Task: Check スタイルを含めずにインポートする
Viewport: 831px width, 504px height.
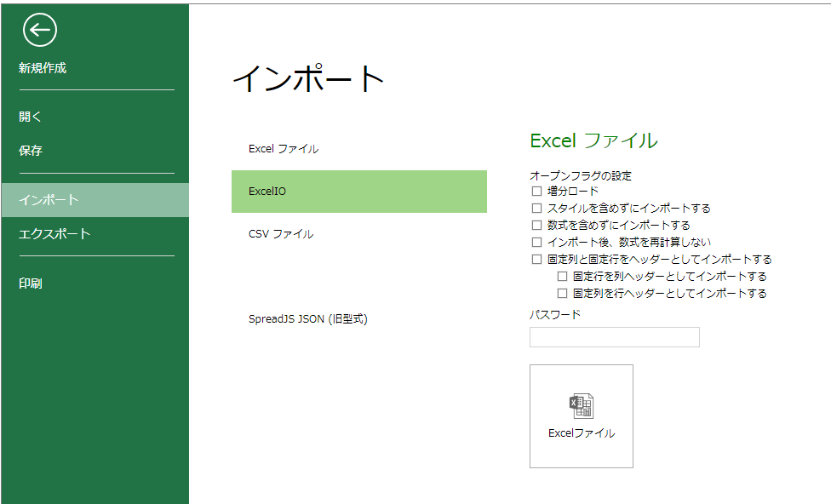Action: pos(537,209)
